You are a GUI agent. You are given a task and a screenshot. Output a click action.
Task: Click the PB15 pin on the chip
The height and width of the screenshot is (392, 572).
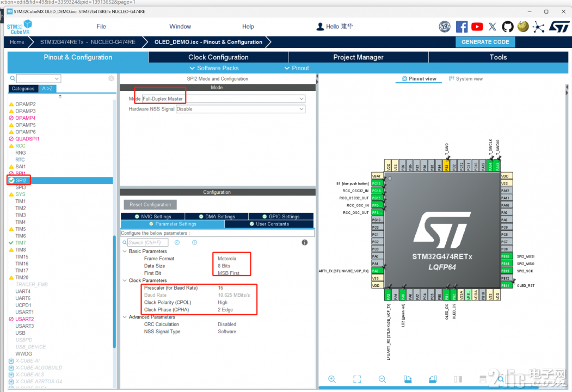point(507,256)
